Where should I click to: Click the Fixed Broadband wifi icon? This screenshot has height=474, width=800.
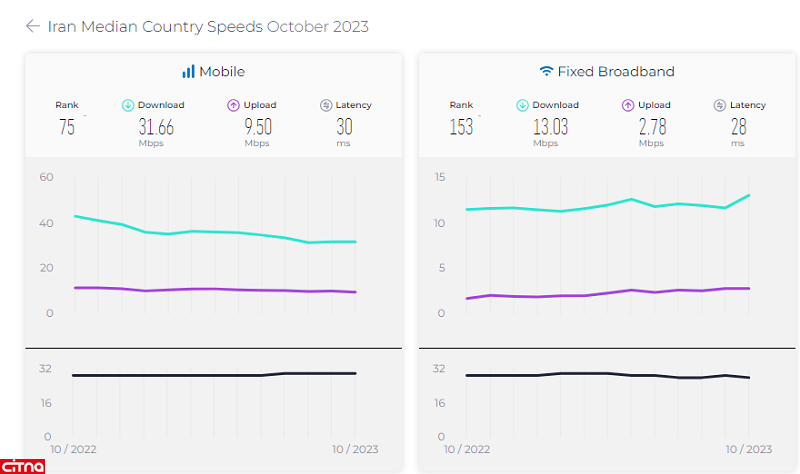point(546,72)
